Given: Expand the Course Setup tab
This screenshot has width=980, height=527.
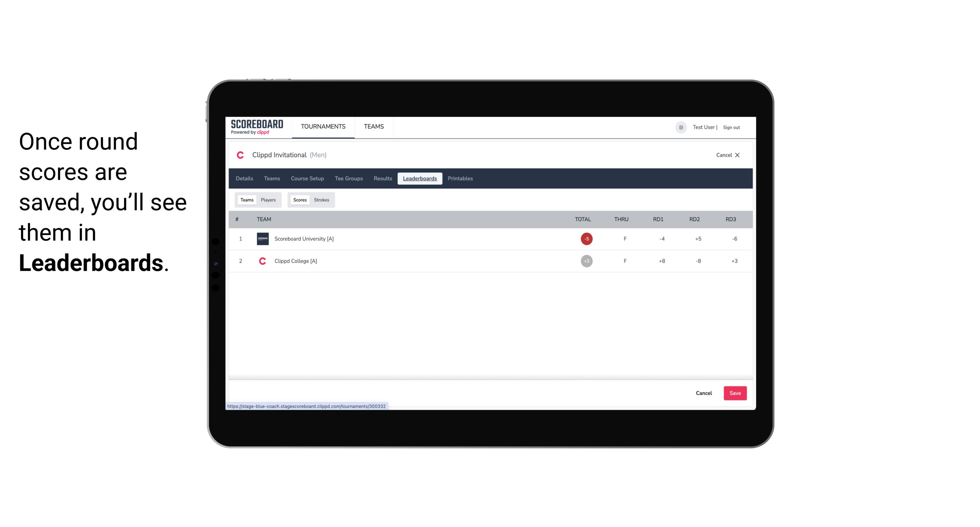Looking at the screenshot, I should (307, 179).
